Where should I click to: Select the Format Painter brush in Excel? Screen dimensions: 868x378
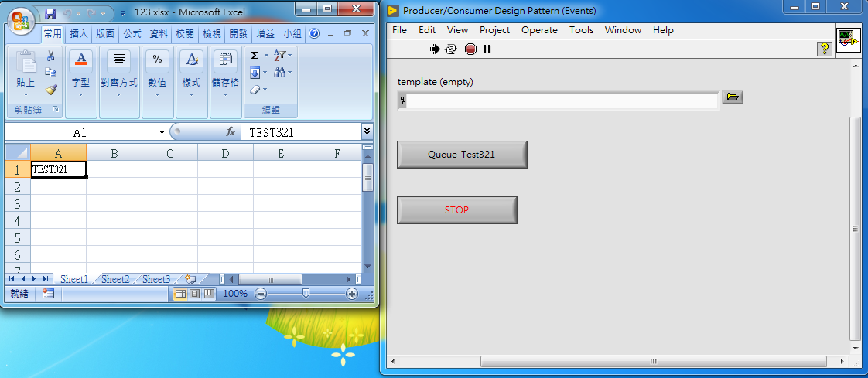[x=50, y=89]
